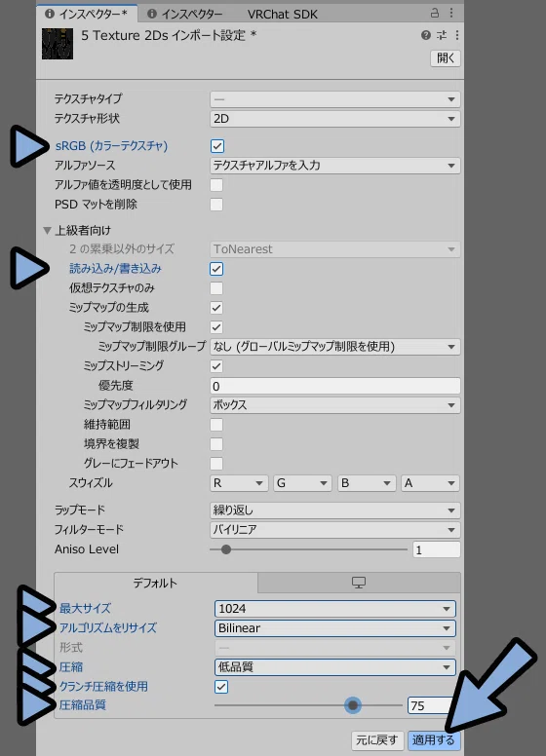The image size is (546, 756).
Task: Click the 圧縮品質 label
Action: [x=83, y=705]
